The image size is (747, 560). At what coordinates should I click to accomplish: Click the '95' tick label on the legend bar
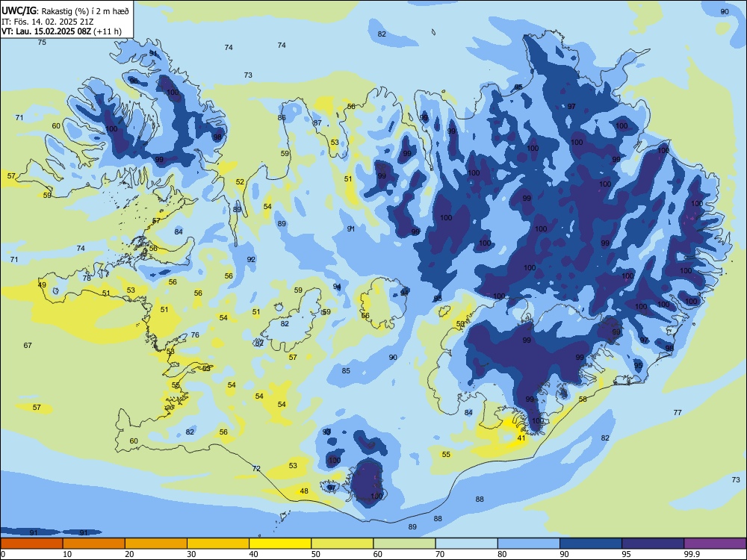point(627,554)
